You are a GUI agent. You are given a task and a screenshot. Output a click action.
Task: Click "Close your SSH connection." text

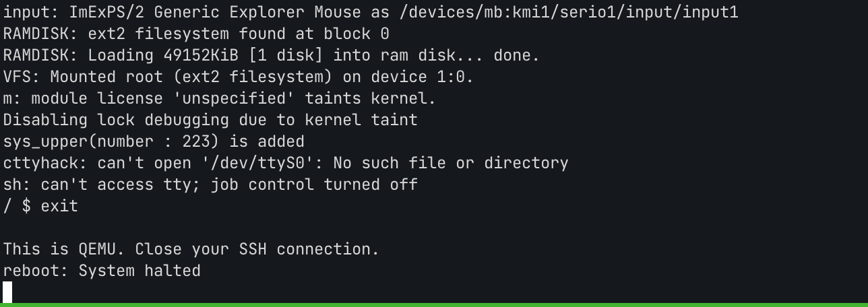[x=257, y=249]
